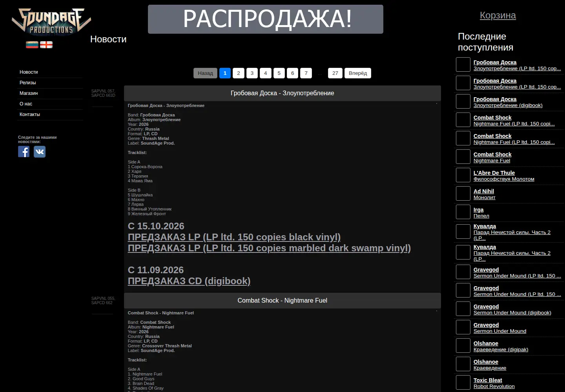
Task: Go to pagination page 27
Action: point(335,73)
